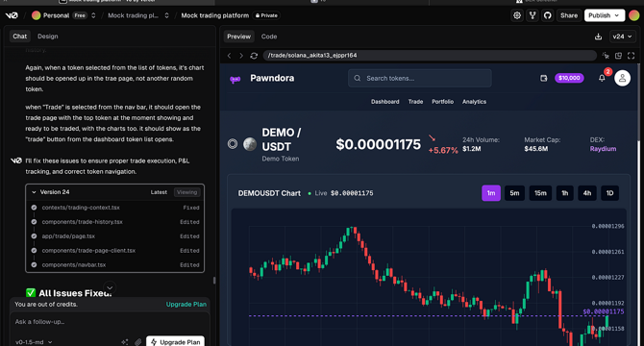The height and width of the screenshot is (346, 644).
Task: Open the Publish dropdown
Action: pyautogui.click(x=605, y=15)
